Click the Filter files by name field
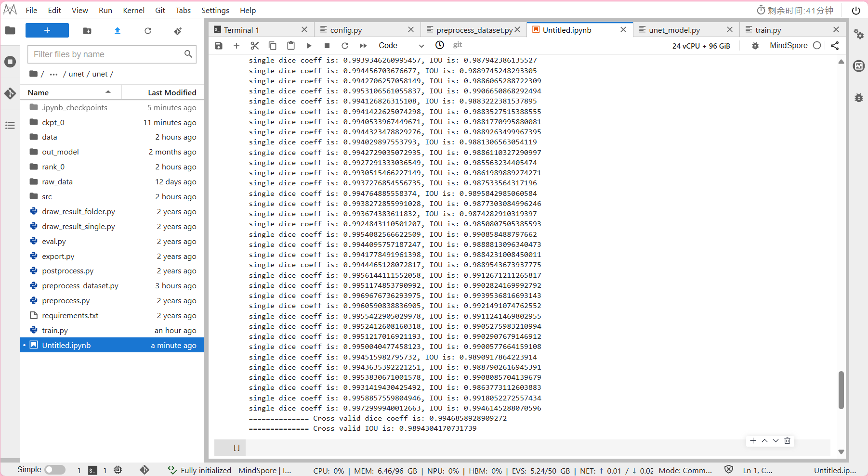Screen dimensions: 868x476 112,54
